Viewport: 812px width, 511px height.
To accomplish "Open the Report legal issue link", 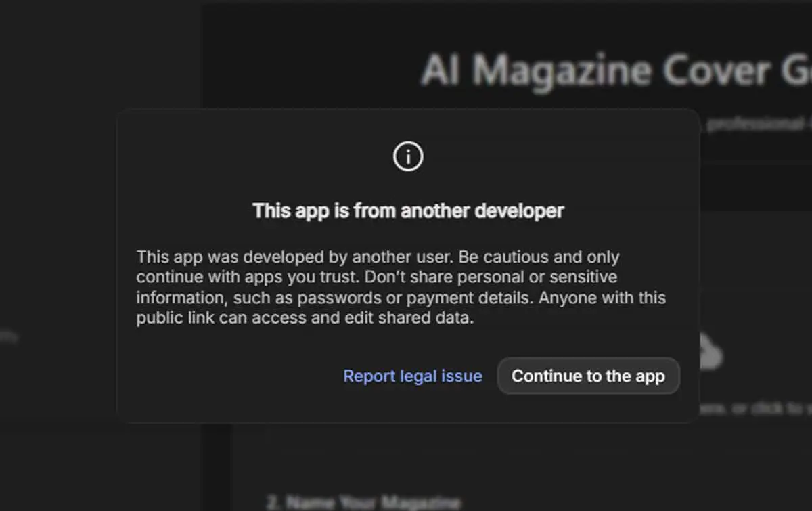I will 413,376.
